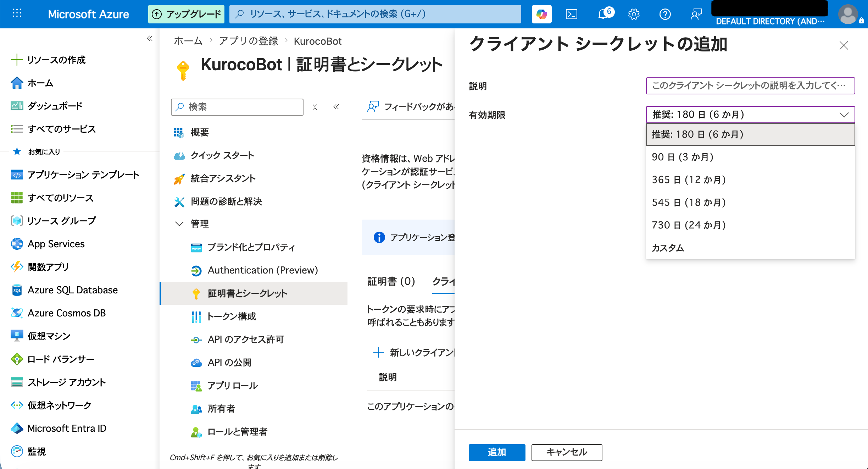868x469 pixels.
Task: Collapse the KurocoBot resource menu
Action: [336, 107]
